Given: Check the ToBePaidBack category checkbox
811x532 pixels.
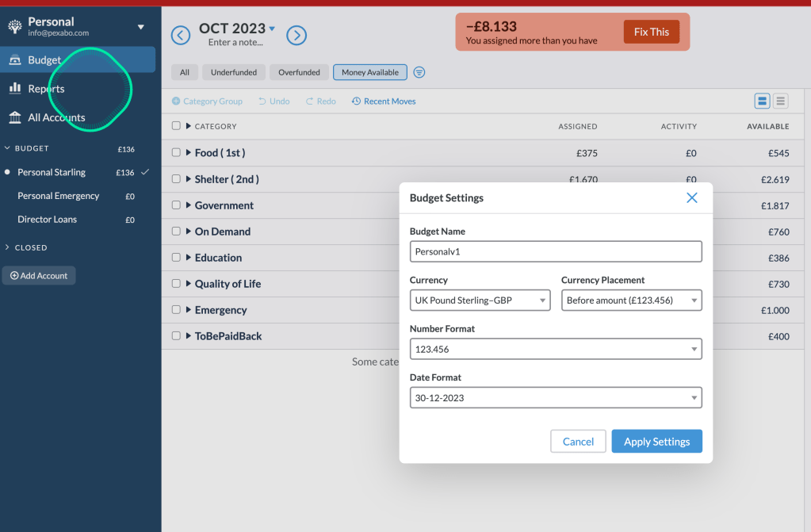Looking at the screenshot, I should 176,336.
